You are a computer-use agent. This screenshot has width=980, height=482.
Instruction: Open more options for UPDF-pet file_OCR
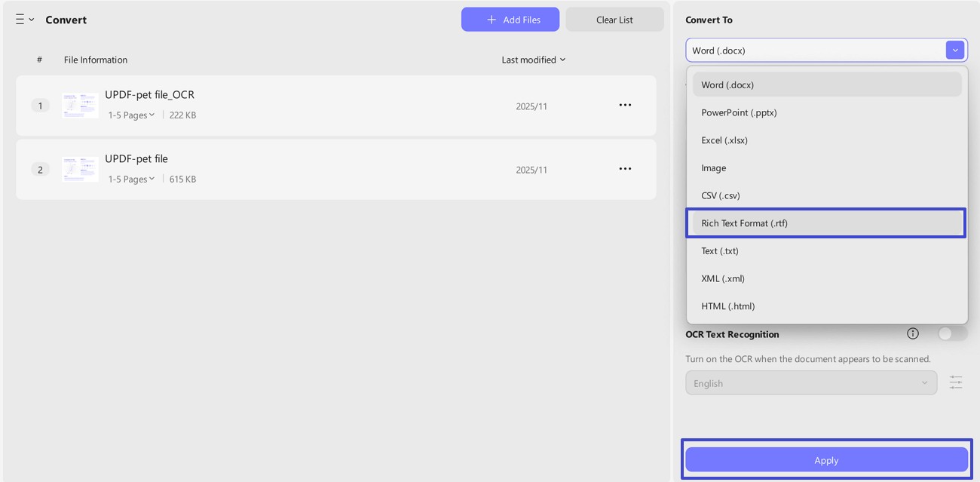tap(625, 105)
